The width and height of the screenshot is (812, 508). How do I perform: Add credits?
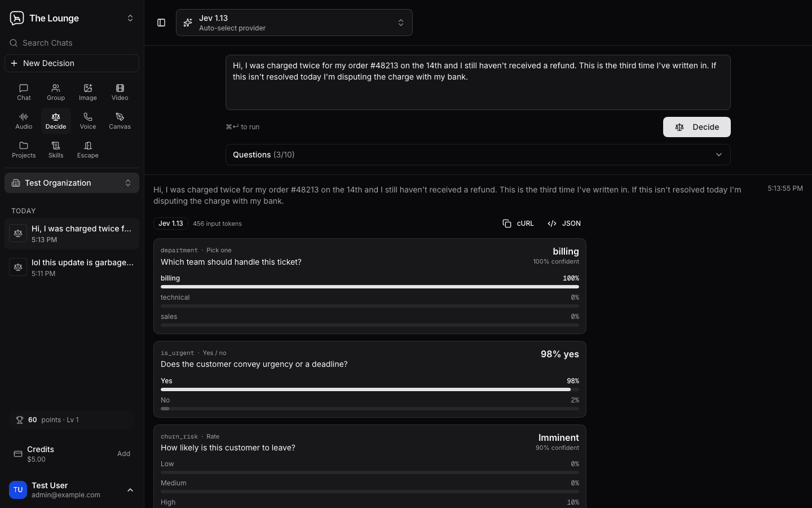123,454
